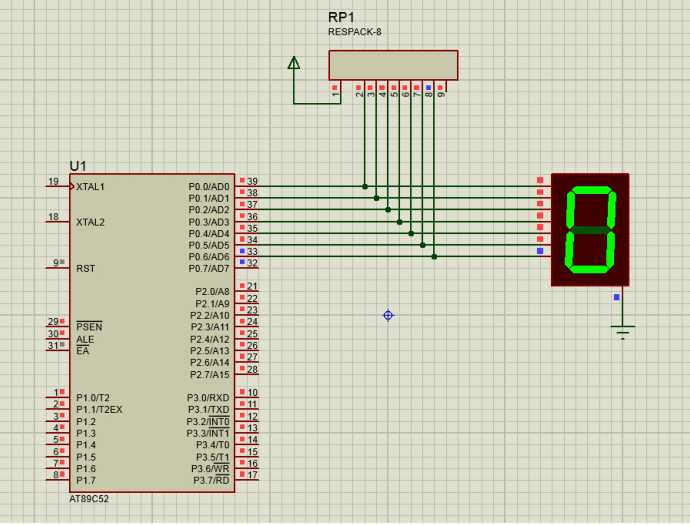Click pin number 10 of U1
690x525 pixels.
(x=252, y=393)
